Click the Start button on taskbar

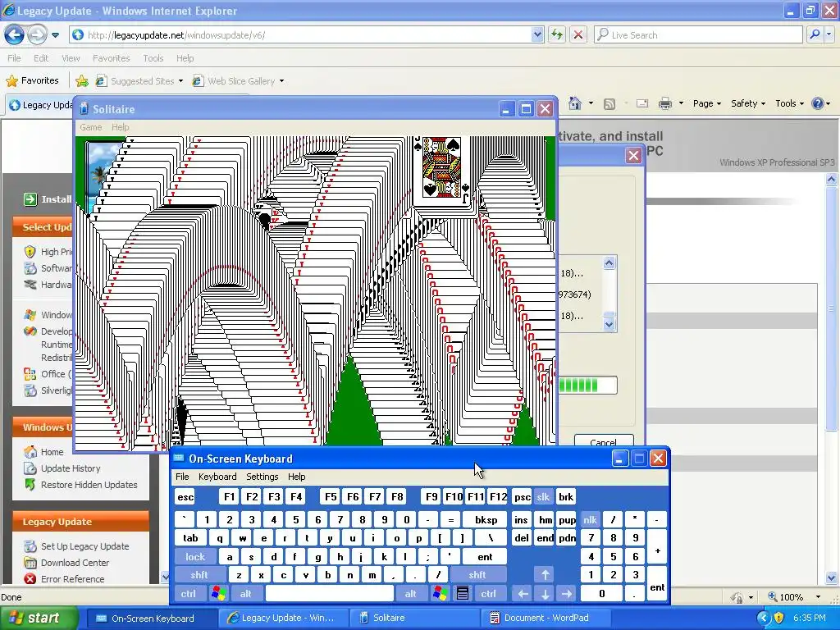pyautogui.click(x=39, y=619)
